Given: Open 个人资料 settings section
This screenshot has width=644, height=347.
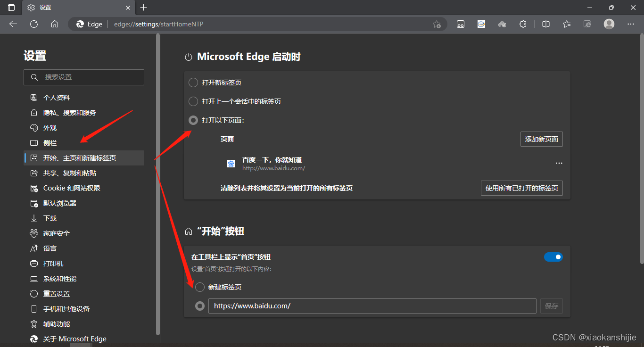Looking at the screenshot, I should tap(84, 98).
